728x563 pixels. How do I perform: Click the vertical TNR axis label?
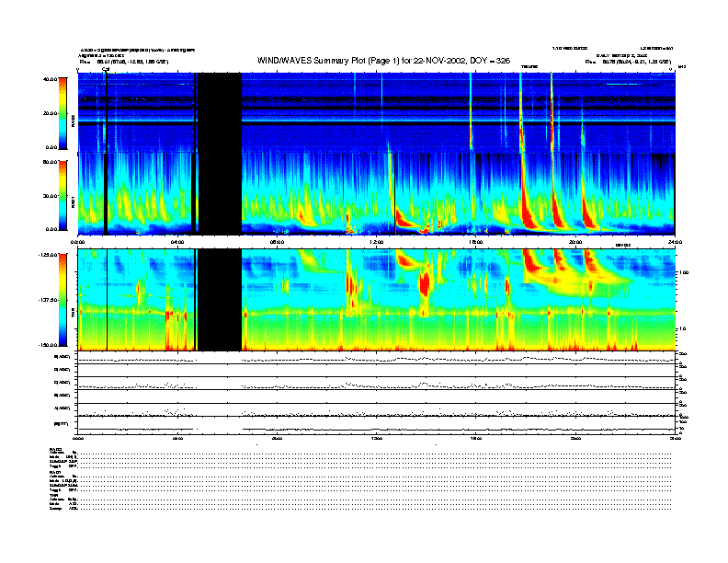coord(73,315)
